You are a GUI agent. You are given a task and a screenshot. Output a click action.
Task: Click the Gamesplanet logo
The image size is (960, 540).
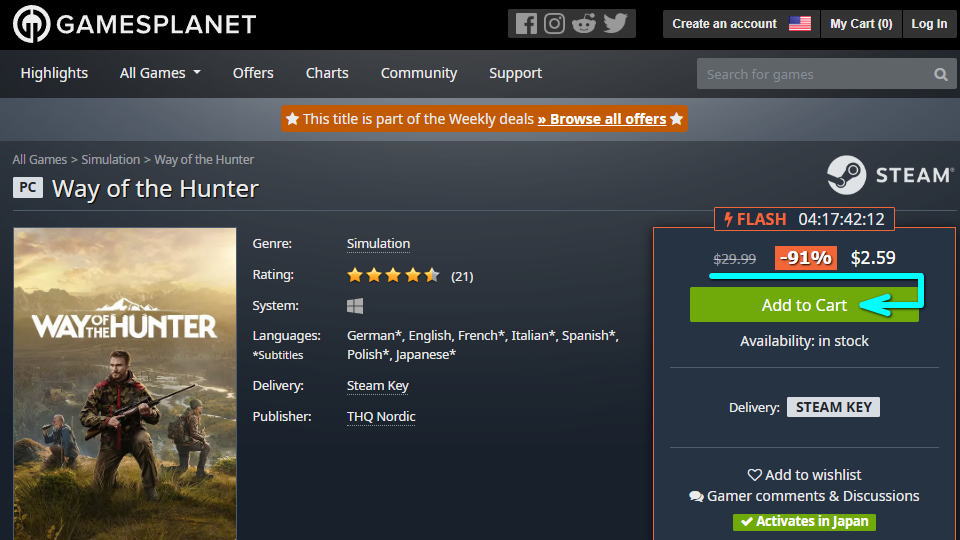pos(134,25)
